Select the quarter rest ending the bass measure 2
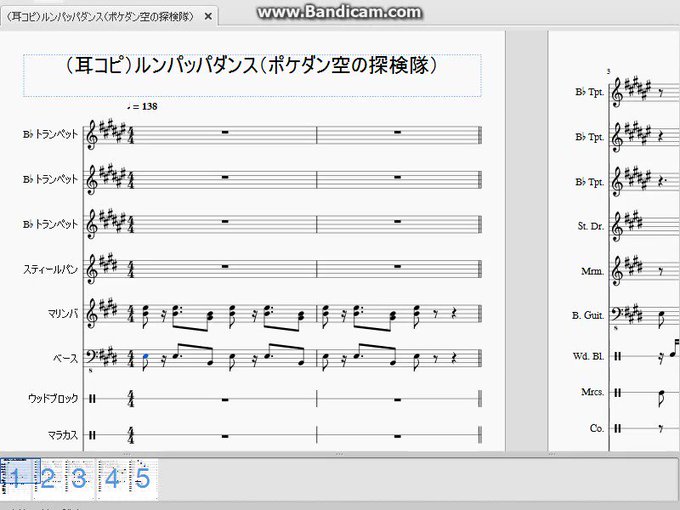 (x=454, y=358)
